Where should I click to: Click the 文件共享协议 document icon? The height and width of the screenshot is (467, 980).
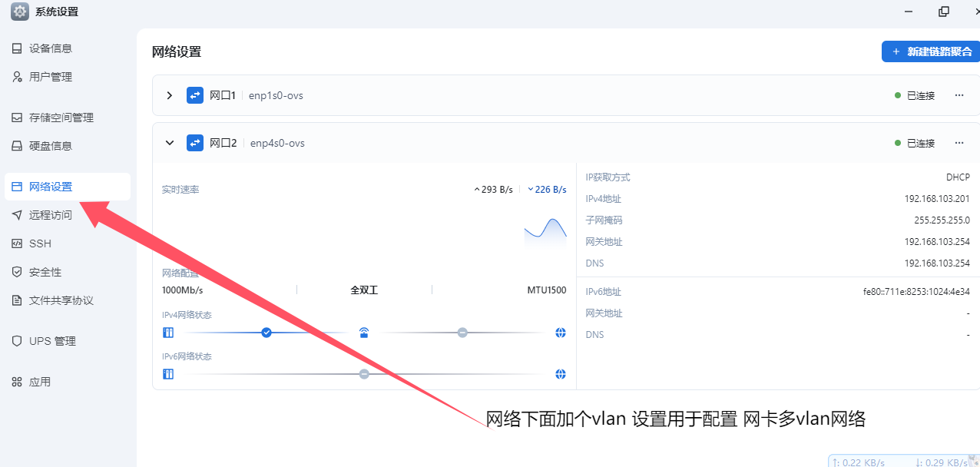17,300
